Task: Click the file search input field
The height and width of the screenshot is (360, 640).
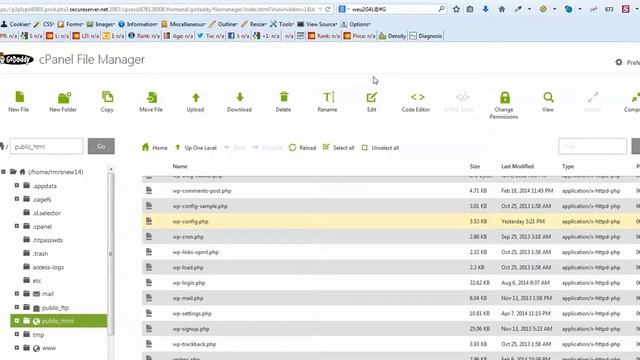Action: pos(592,146)
